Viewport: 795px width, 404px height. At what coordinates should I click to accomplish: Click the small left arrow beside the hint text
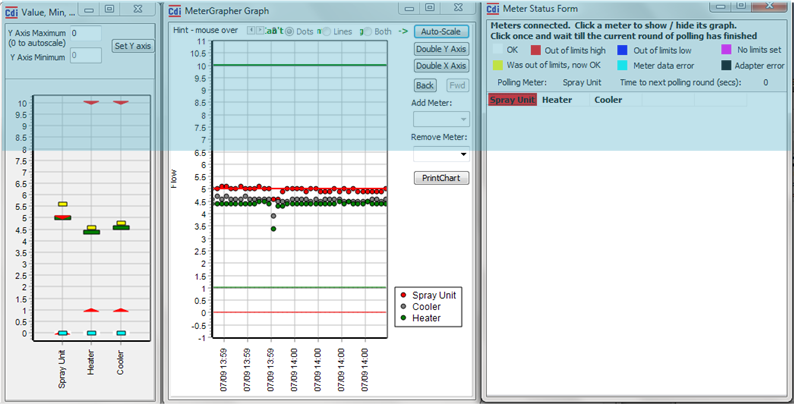(x=250, y=30)
